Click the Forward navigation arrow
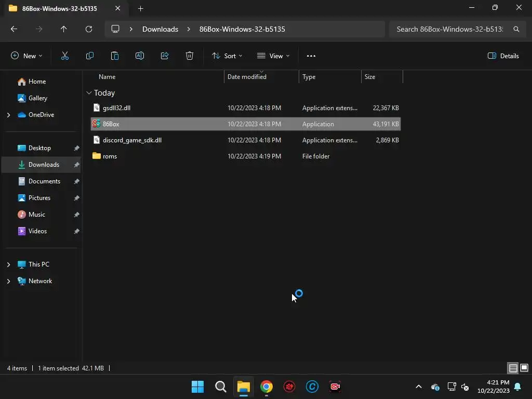 click(39, 29)
